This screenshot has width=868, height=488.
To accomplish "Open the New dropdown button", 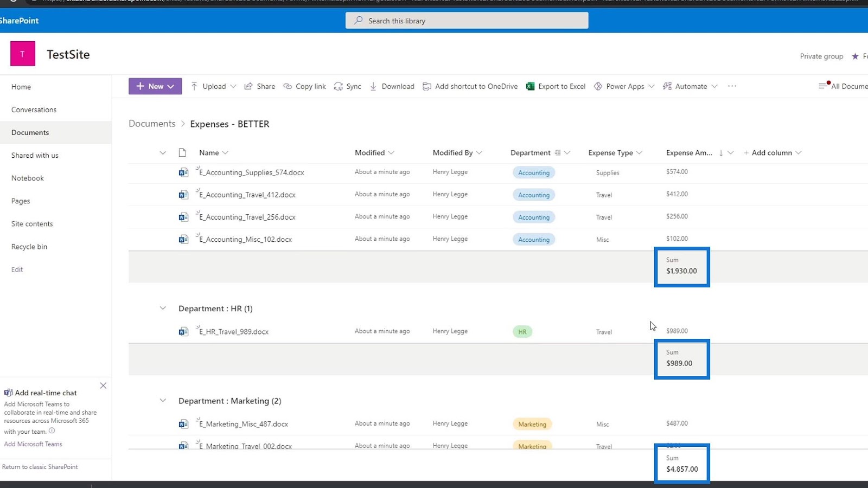I will click(155, 86).
